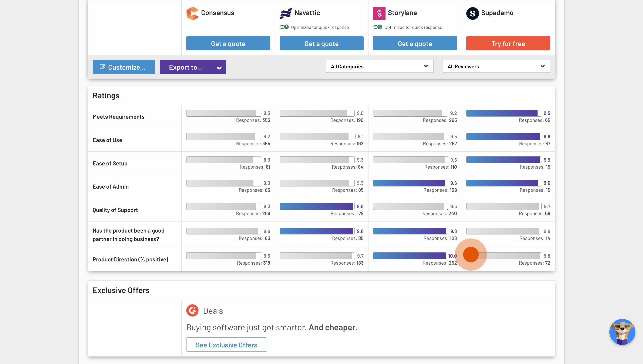Click the Consensus logo icon
Screen dimensions: 643x364
pyautogui.click(x=192, y=13)
